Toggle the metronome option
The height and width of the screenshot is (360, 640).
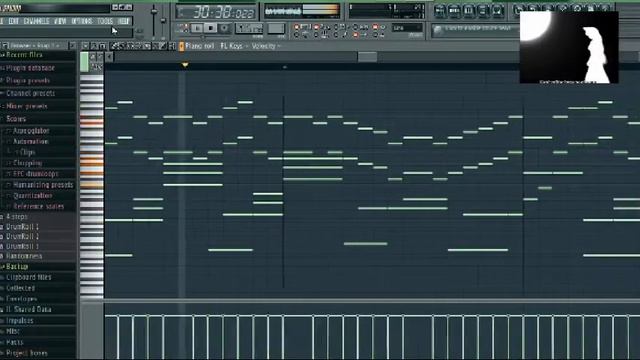coord(301,35)
